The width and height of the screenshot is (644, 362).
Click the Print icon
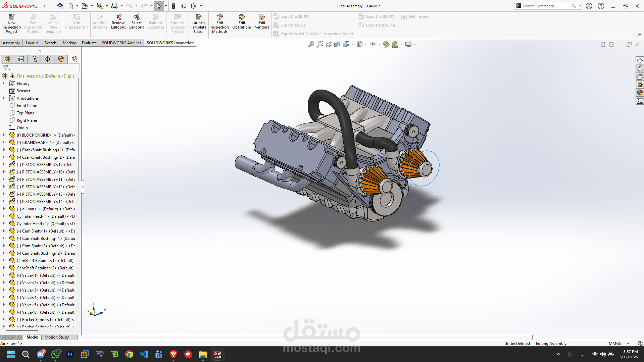114,6
